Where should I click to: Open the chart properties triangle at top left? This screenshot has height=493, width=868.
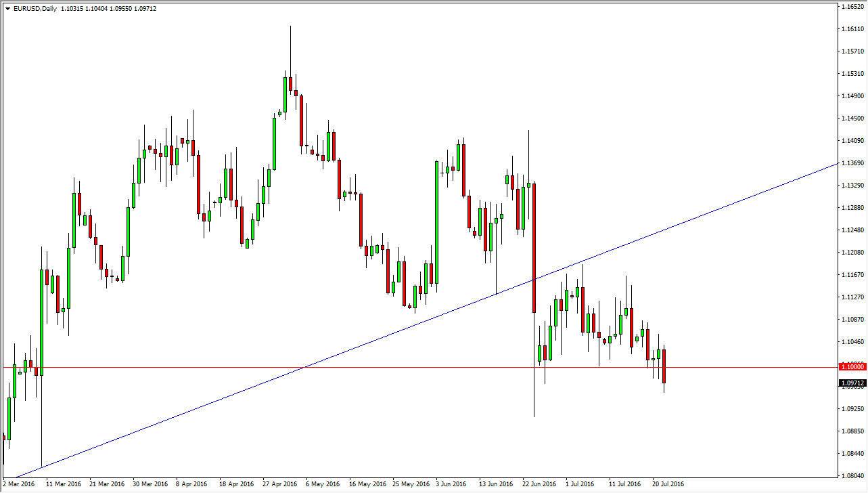click(7, 7)
